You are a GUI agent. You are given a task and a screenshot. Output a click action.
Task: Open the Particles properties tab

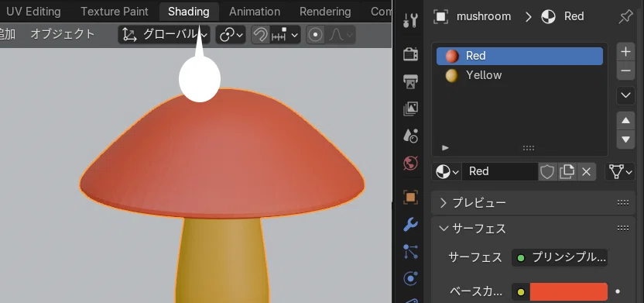coord(410,252)
